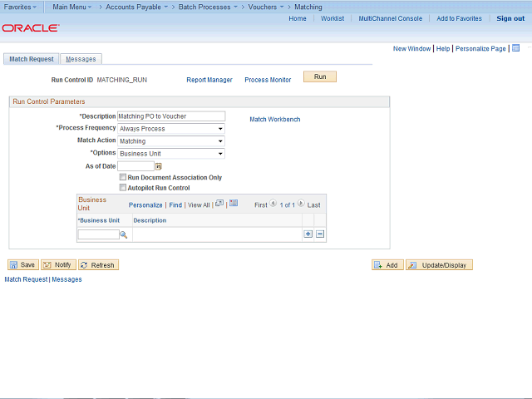Click the Business Unit lookup magnifier icon
532x399 pixels.
(124, 234)
